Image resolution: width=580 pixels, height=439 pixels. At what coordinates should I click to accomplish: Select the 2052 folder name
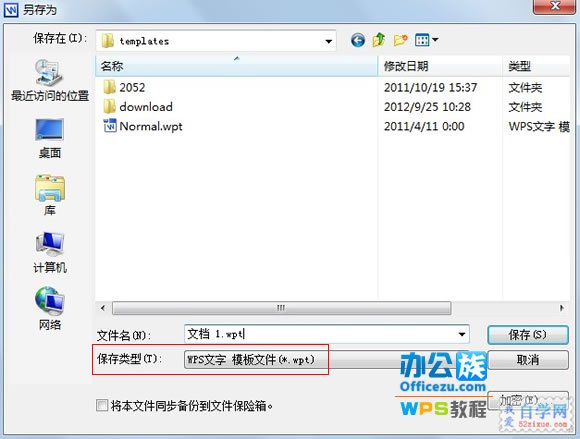[132, 88]
